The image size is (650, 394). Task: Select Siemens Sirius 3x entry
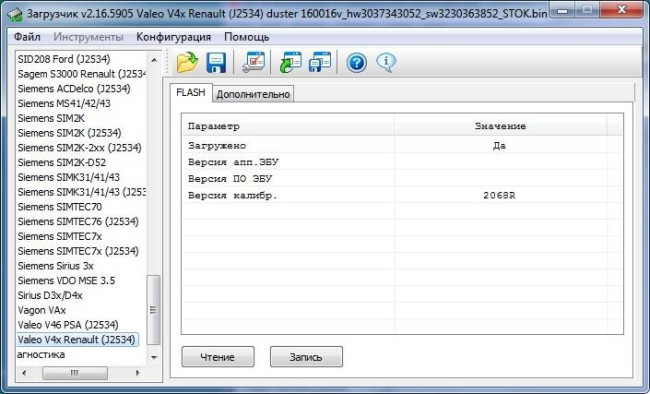click(x=56, y=266)
